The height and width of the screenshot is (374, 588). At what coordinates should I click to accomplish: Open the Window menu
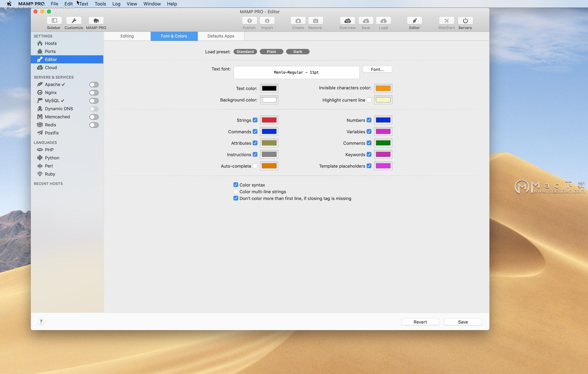(x=152, y=4)
